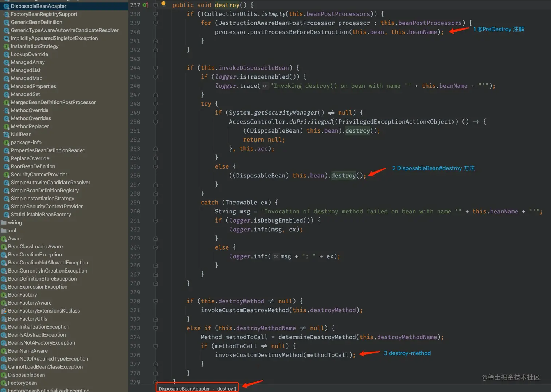This screenshot has width=551, height=392.
Task: Click the BeanCreationException class icon
Action: click(4, 255)
